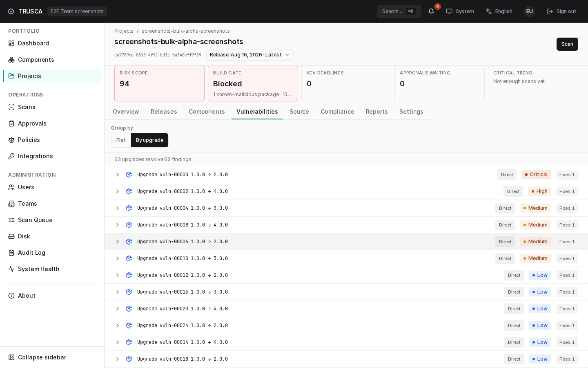The width and height of the screenshot is (588, 368).
Task: Expand the vuln-00000 upgrade row
Action: tap(118, 175)
